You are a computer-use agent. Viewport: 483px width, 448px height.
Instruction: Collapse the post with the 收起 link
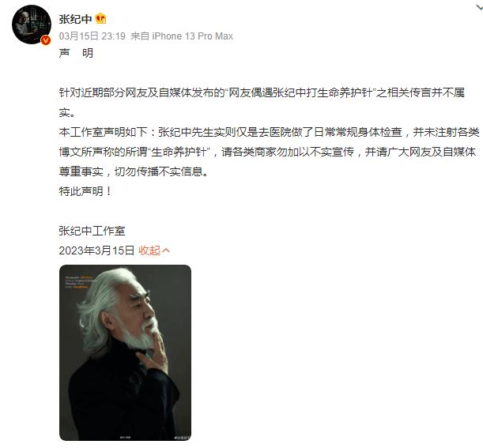[x=149, y=250]
